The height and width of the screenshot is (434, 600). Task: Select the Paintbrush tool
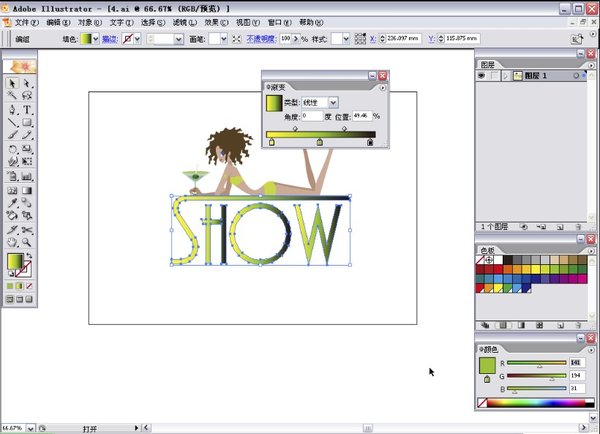tap(12, 135)
